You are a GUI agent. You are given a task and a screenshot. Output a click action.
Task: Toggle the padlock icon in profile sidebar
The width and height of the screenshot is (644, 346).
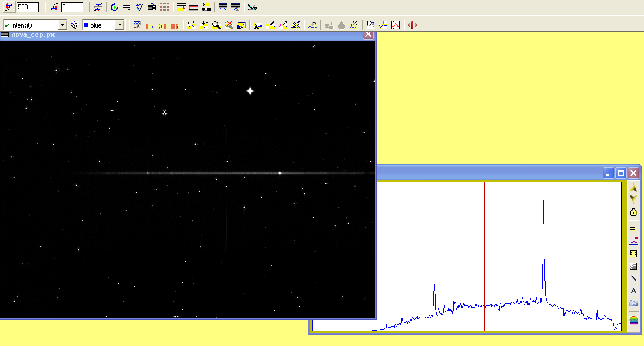tap(633, 212)
